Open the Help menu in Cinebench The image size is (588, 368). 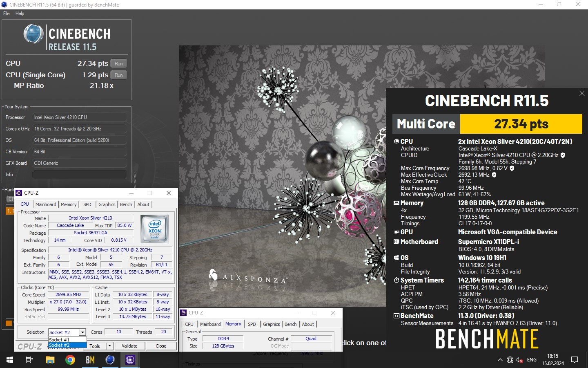(x=20, y=13)
